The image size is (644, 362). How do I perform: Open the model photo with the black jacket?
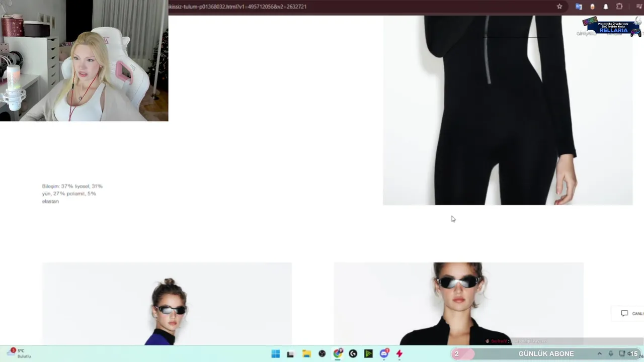coord(458,304)
